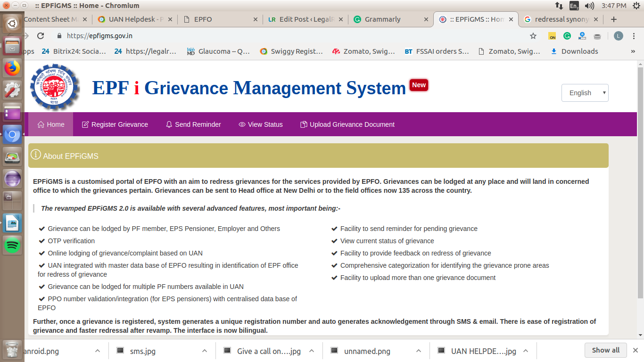Image resolution: width=644 pixels, height=362 pixels.
Task: Open the Grammarly extension icon
Action: pyautogui.click(x=567, y=36)
